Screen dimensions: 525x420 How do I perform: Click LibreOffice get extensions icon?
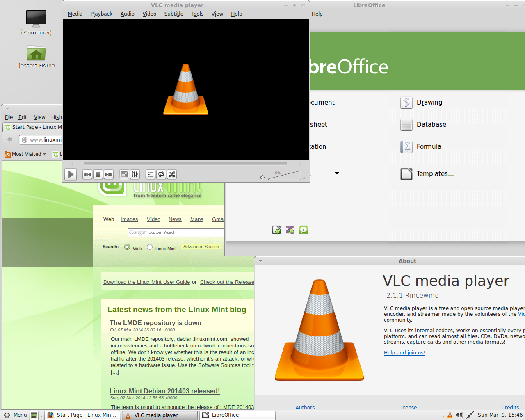(x=290, y=230)
